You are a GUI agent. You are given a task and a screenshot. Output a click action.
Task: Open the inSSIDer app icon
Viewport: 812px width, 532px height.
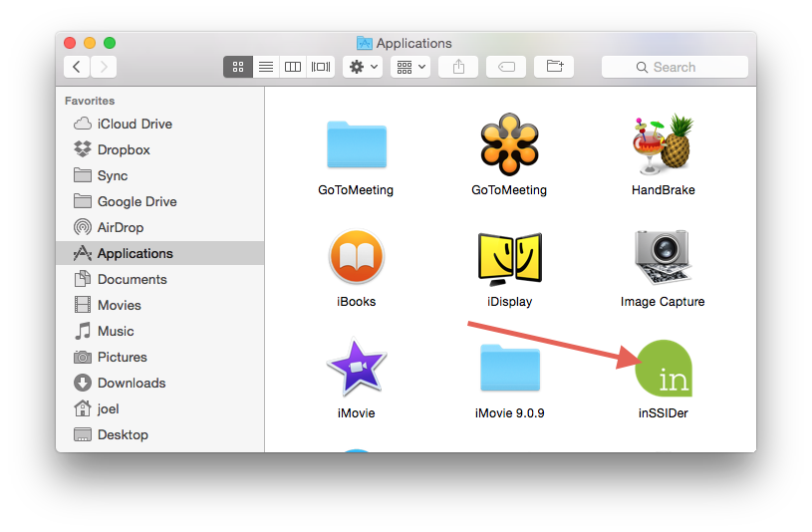coord(664,369)
